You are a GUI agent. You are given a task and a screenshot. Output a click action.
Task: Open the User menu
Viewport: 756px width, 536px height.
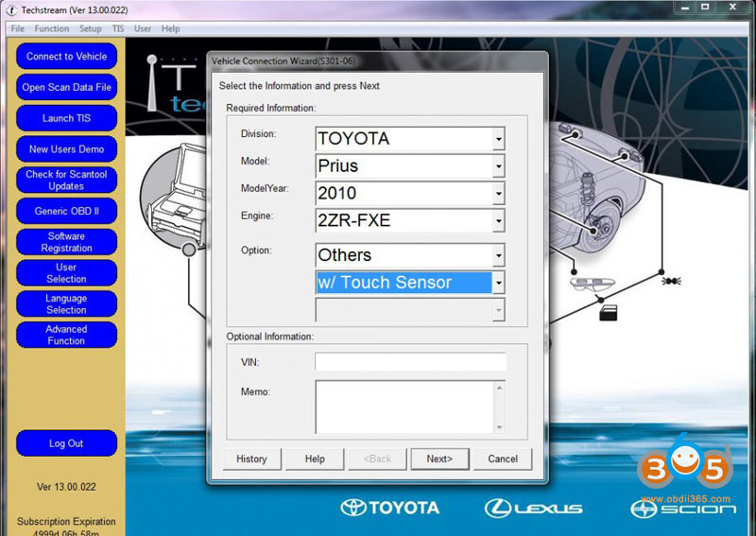pos(143,28)
